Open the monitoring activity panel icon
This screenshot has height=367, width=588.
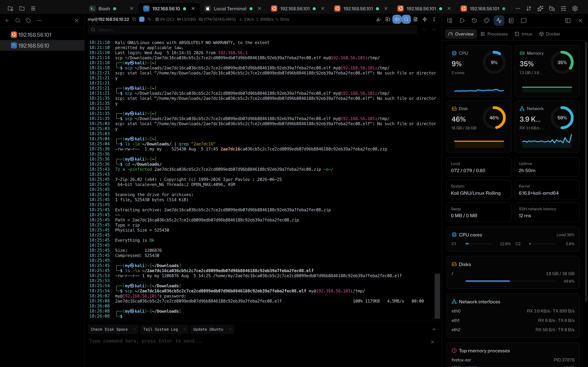pyautogui.click(x=499, y=21)
